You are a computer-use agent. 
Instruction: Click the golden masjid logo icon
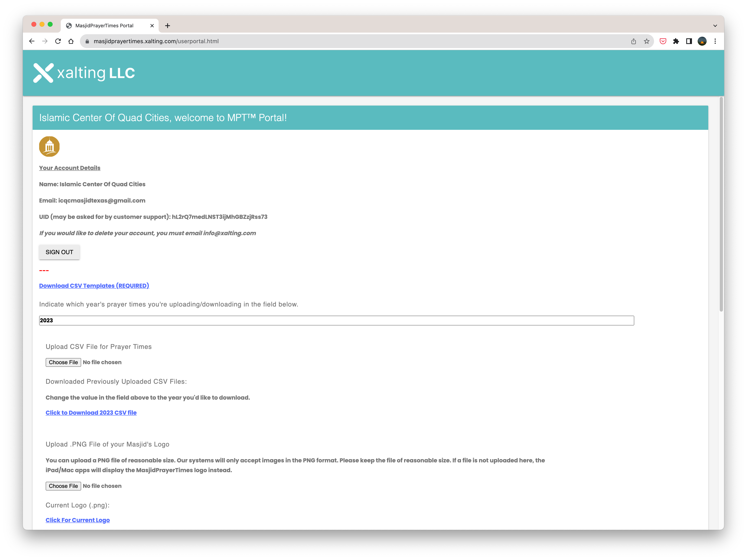pyautogui.click(x=49, y=147)
